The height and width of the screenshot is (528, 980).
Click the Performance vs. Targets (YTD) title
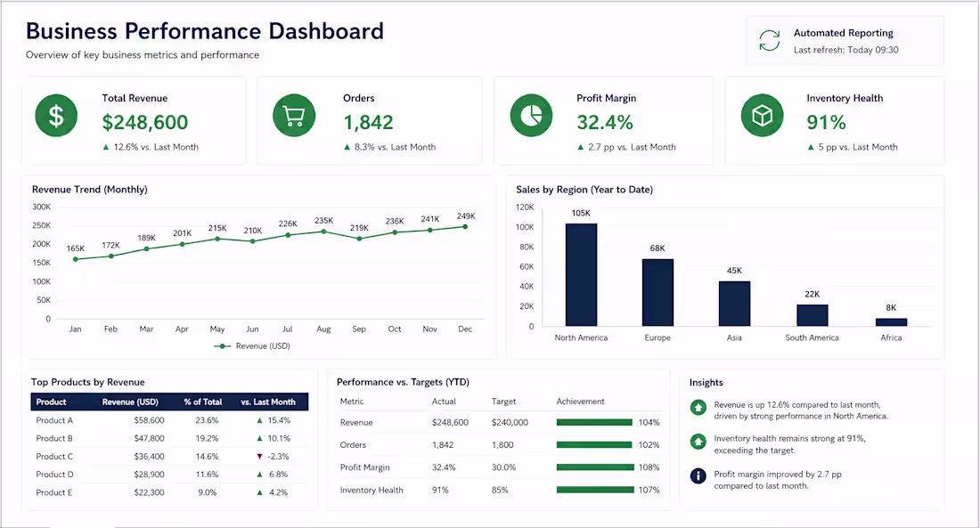(403, 382)
